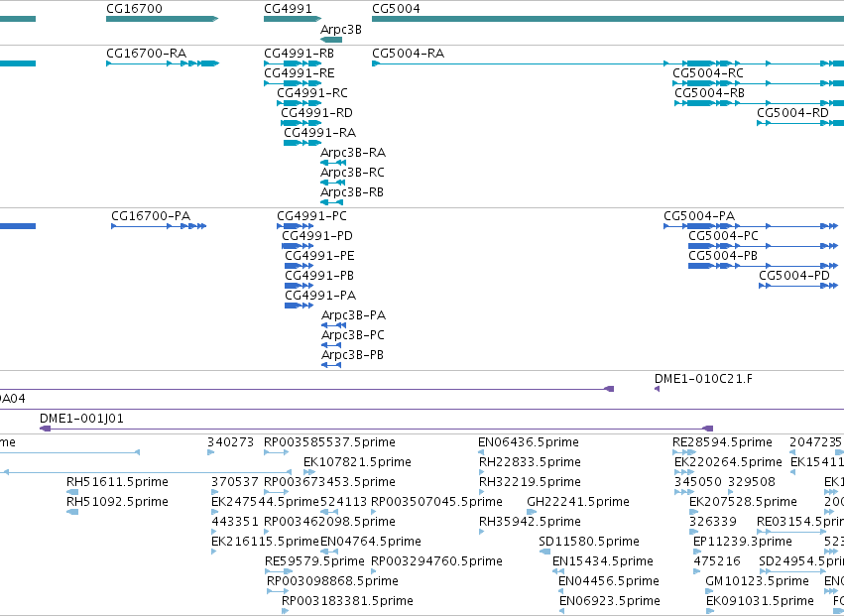The image size is (844, 616).
Task: Open EST RP003585537.5prime
Action: [329, 442]
